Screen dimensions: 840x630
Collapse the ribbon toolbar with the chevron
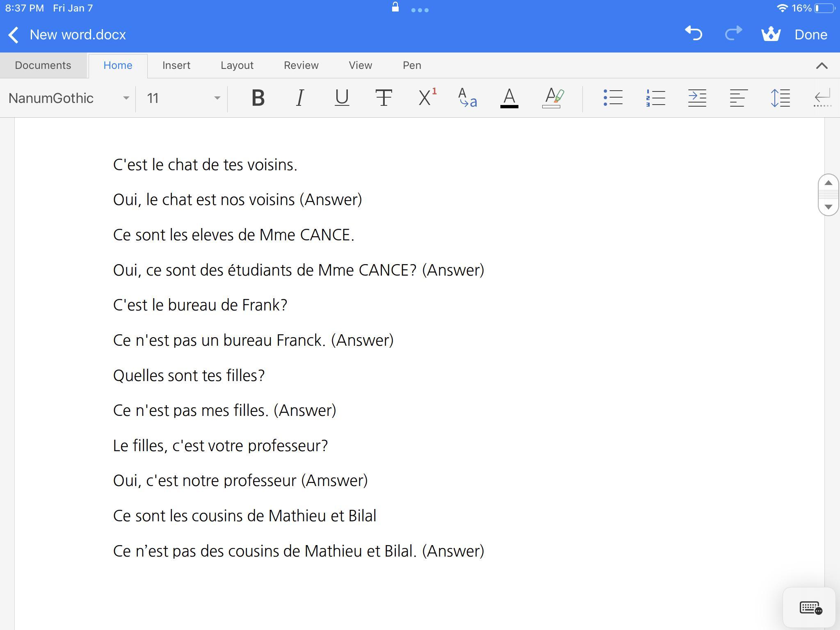(x=822, y=66)
